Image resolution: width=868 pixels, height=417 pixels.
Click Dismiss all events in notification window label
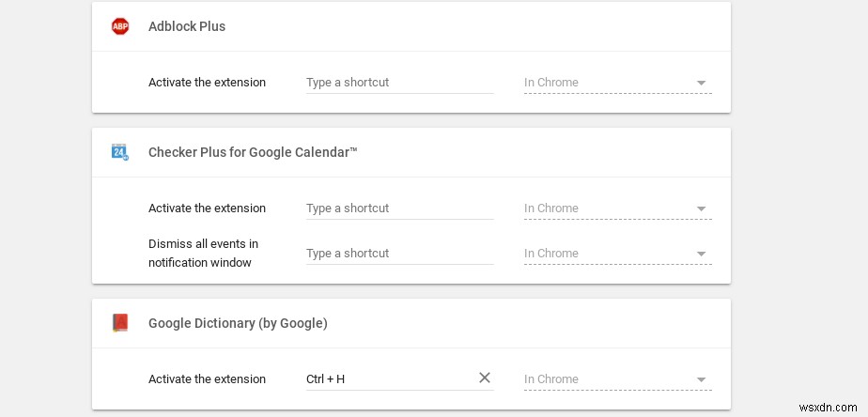[203, 253]
